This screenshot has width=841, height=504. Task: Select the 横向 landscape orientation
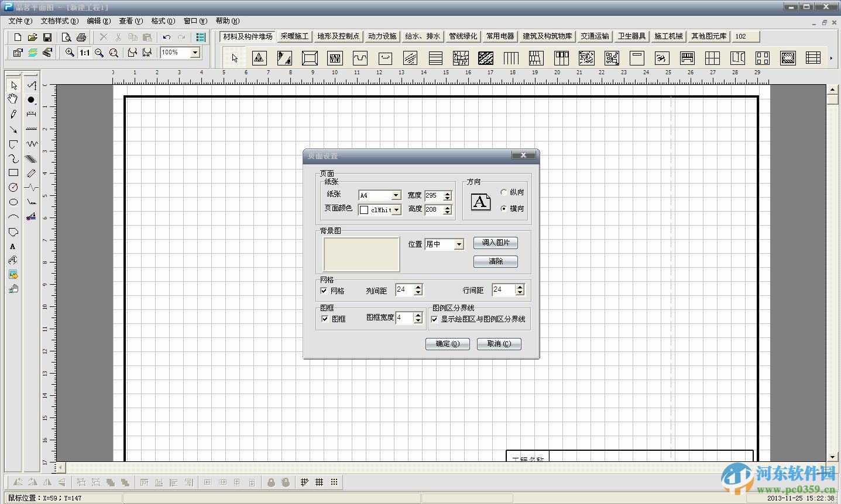(504, 209)
